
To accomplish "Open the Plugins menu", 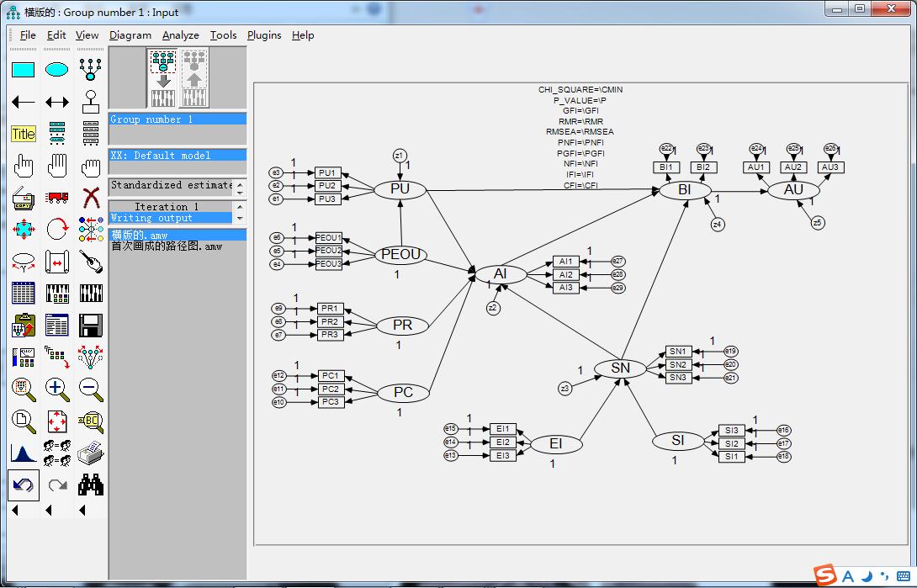I will 263,35.
